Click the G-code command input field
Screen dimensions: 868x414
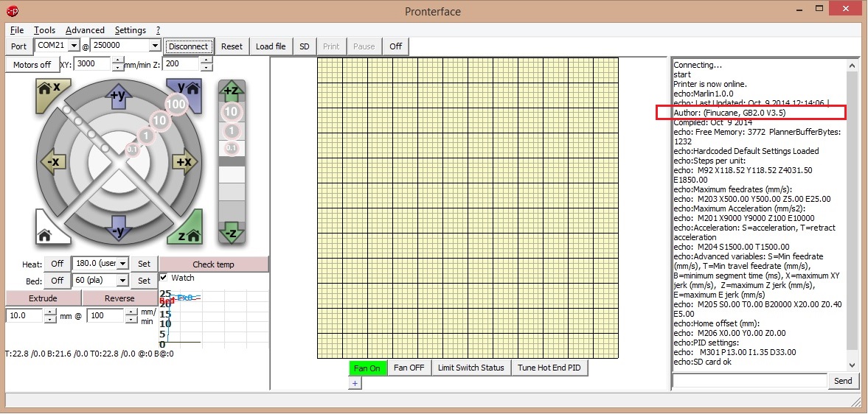click(x=749, y=381)
